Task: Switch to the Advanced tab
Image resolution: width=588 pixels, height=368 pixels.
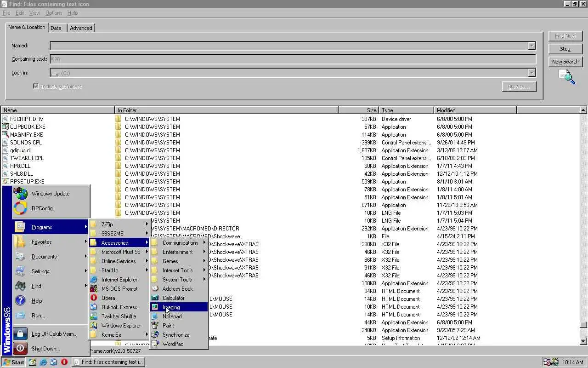Action: pyautogui.click(x=81, y=28)
